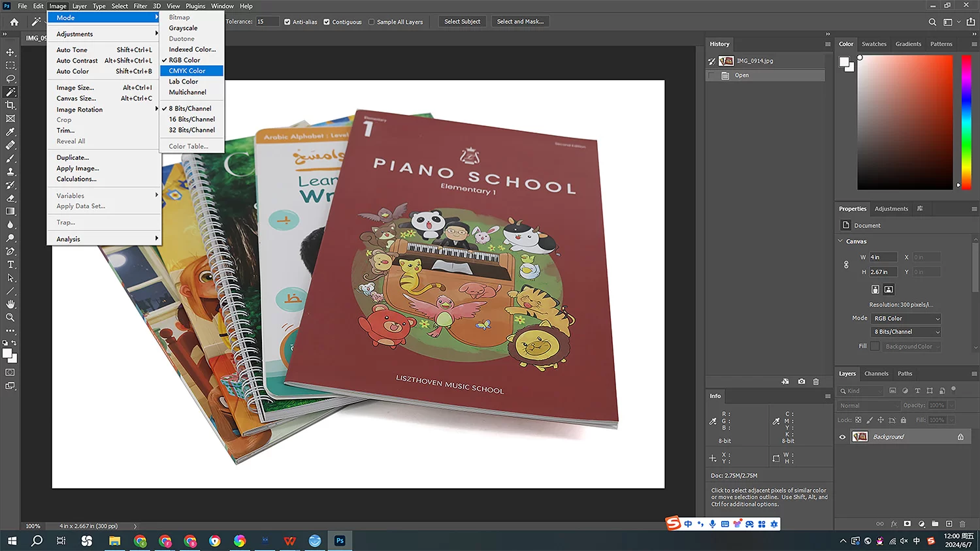This screenshot has width=980, height=551.
Task: Hide the Background layer with eye icon
Action: click(x=842, y=437)
